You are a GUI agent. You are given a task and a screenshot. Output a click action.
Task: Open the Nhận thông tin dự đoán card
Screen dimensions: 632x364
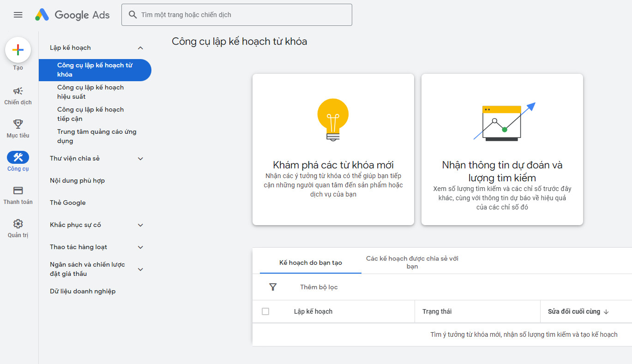(x=502, y=149)
